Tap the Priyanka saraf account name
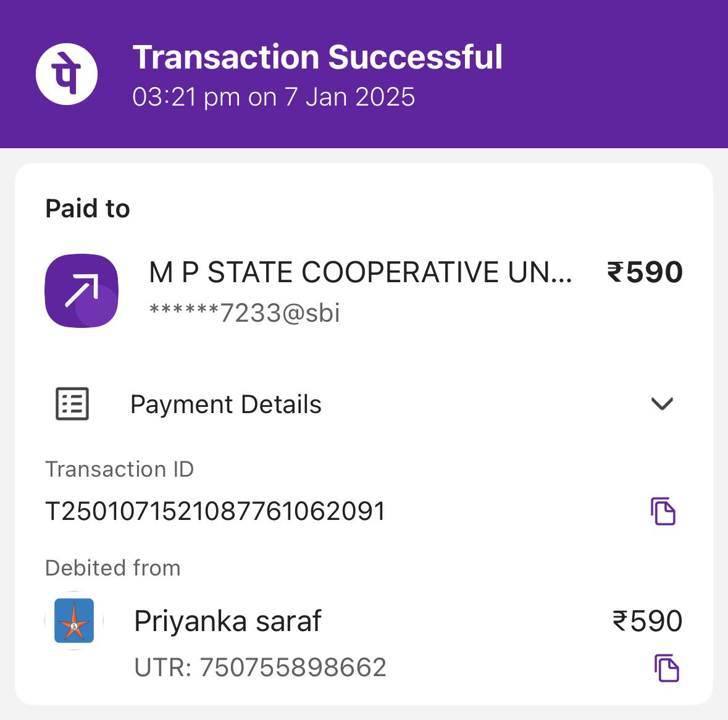This screenshot has height=720, width=728. (x=227, y=621)
